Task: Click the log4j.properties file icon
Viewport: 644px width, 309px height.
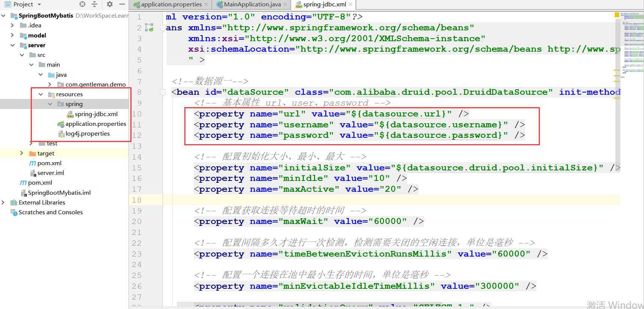Action: click(x=61, y=134)
